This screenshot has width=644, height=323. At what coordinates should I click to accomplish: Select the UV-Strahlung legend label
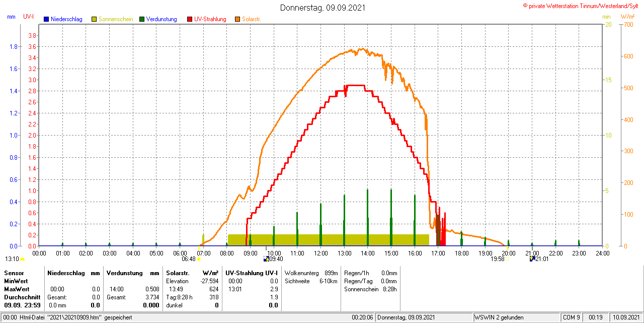[x=210, y=19]
